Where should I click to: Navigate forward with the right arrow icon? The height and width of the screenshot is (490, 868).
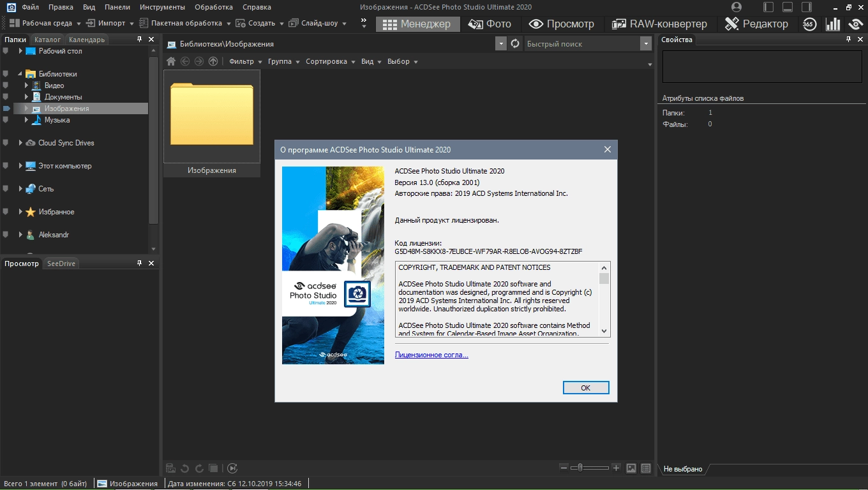tap(199, 61)
